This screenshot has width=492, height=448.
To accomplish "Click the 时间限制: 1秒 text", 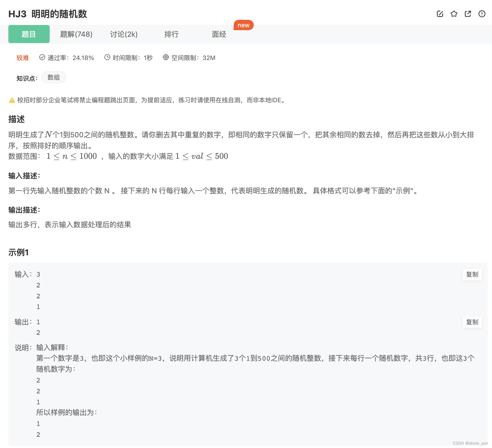I will pyautogui.click(x=133, y=58).
